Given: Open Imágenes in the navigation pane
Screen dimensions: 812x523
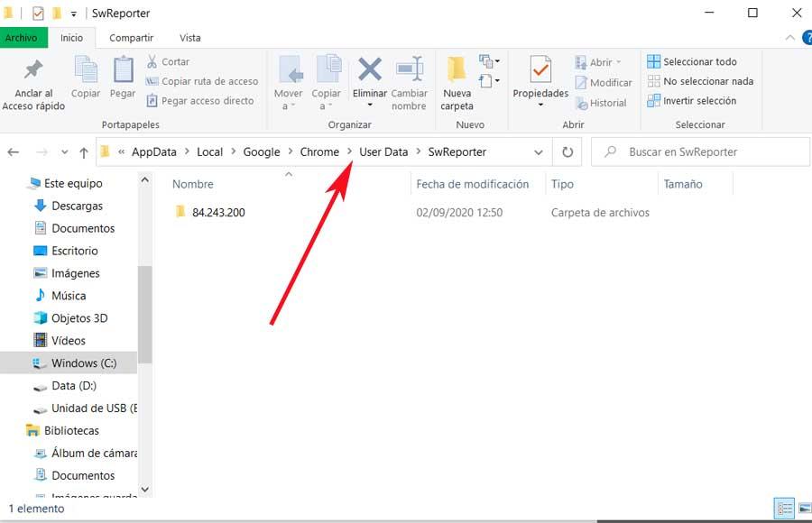Looking at the screenshot, I should tap(66, 273).
